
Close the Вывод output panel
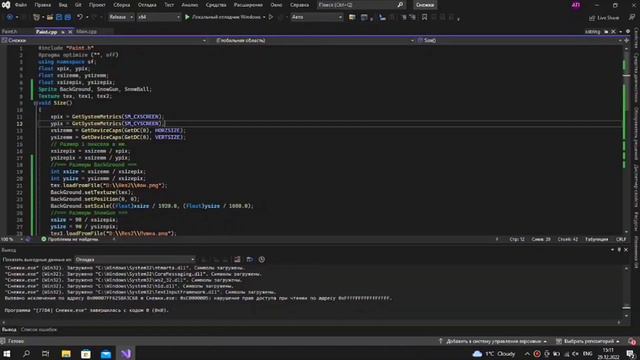point(626,250)
